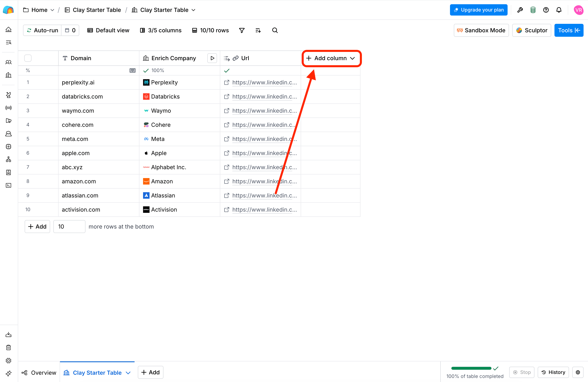The height and width of the screenshot is (382, 588).
Task: Open the notifications bell
Action: [x=559, y=10]
